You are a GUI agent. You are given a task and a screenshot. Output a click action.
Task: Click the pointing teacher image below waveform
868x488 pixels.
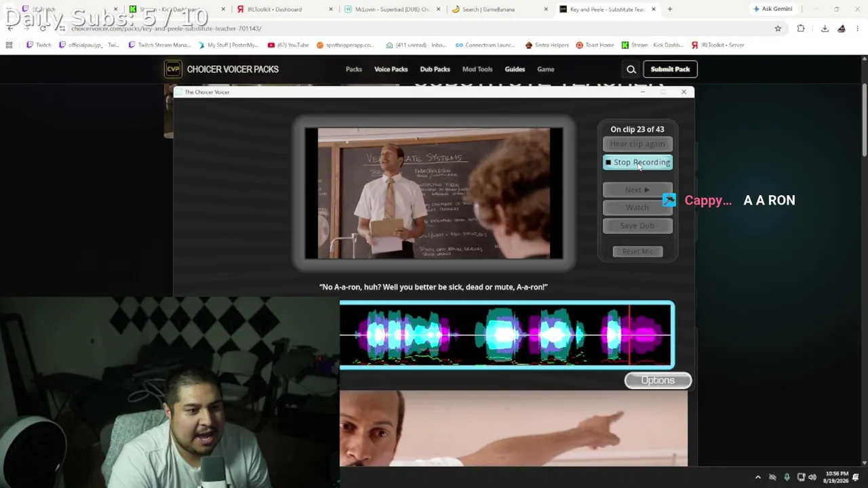(513, 428)
